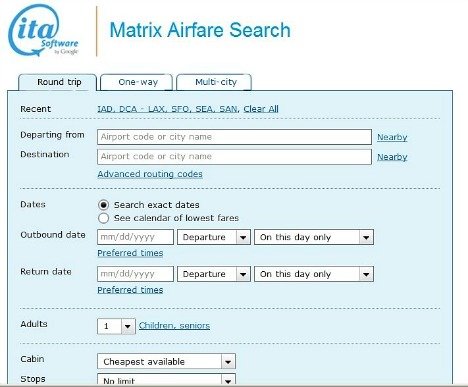Open Outbound Departure dropdown
468x387 pixels.
pyautogui.click(x=214, y=237)
